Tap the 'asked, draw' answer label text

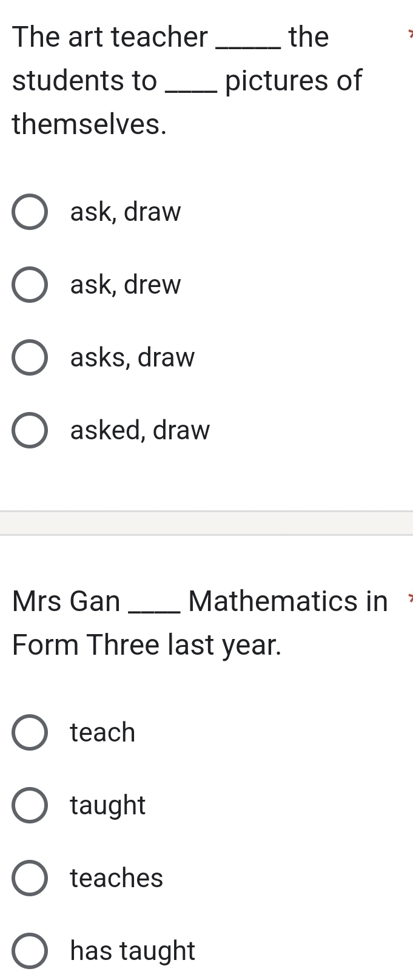pos(140,430)
